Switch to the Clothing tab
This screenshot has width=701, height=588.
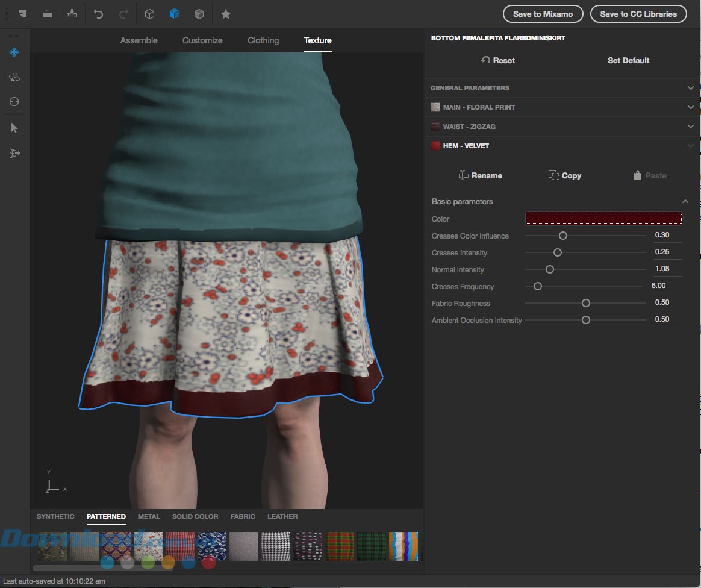point(263,40)
